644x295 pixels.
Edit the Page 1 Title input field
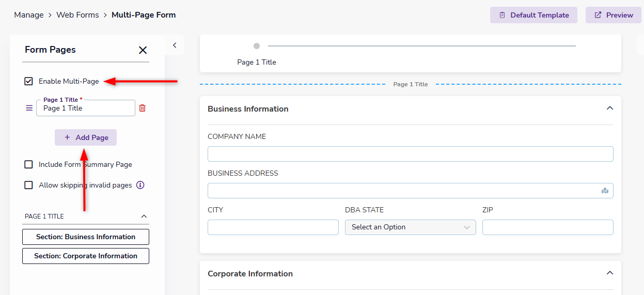(86, 108)
